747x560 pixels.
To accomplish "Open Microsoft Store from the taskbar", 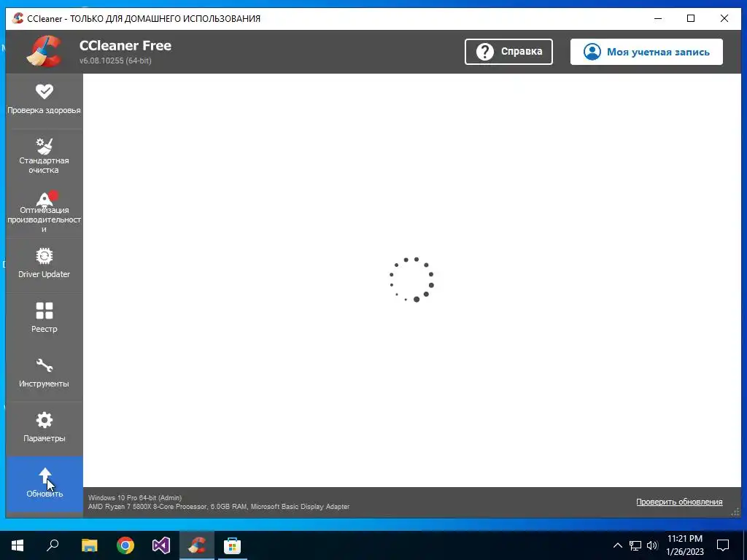I will click(x=233, y=545).
